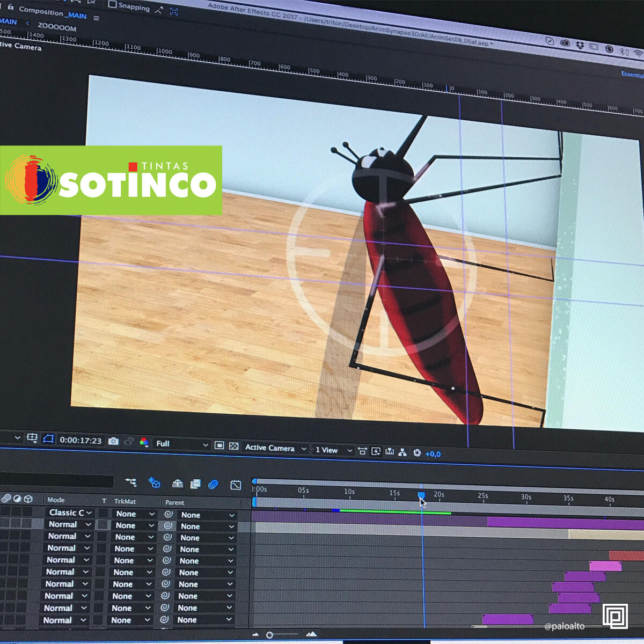Click the zoom out mountain icon

[255, 634]
